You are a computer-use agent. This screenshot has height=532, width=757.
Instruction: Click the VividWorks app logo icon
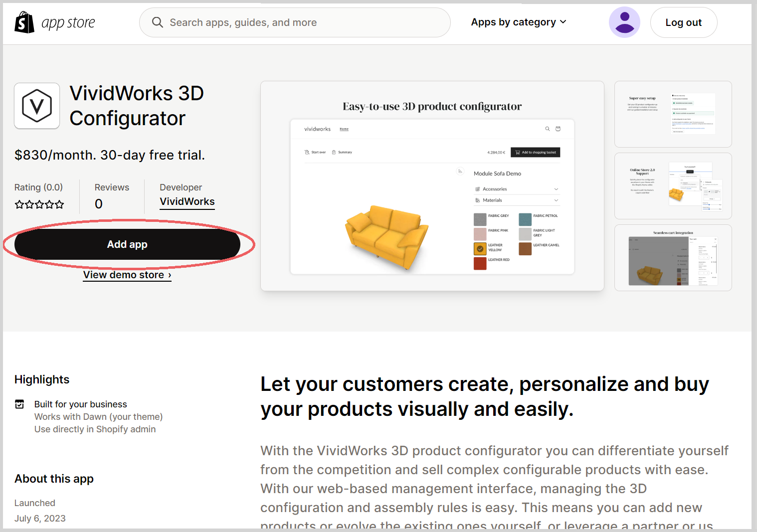pos(37,106)
